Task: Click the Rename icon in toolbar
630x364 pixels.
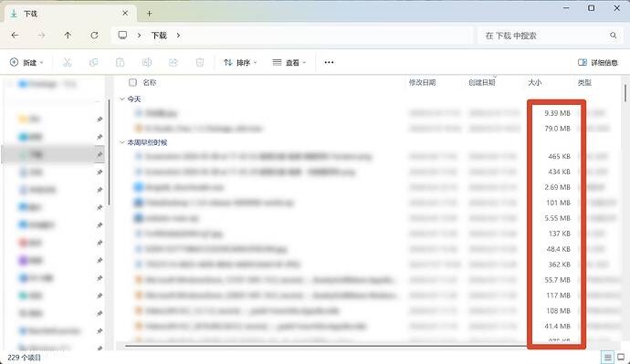Action: pos(147,62)
